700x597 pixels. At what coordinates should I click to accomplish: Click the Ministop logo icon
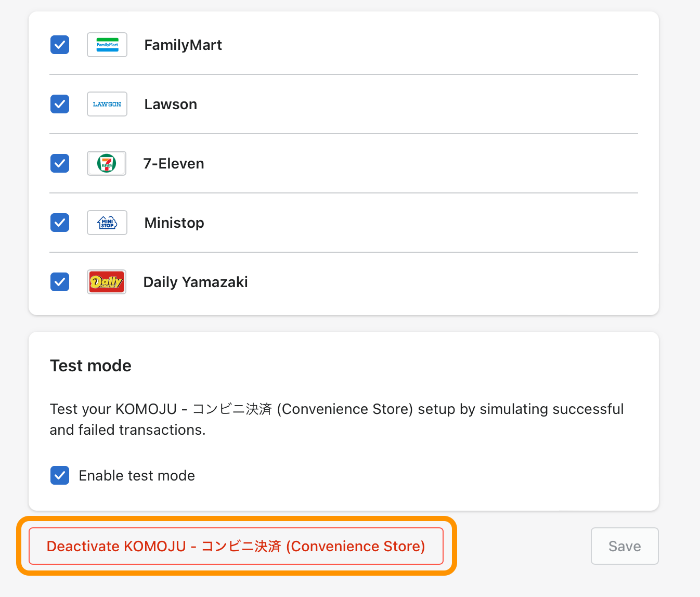click(107, 223)
